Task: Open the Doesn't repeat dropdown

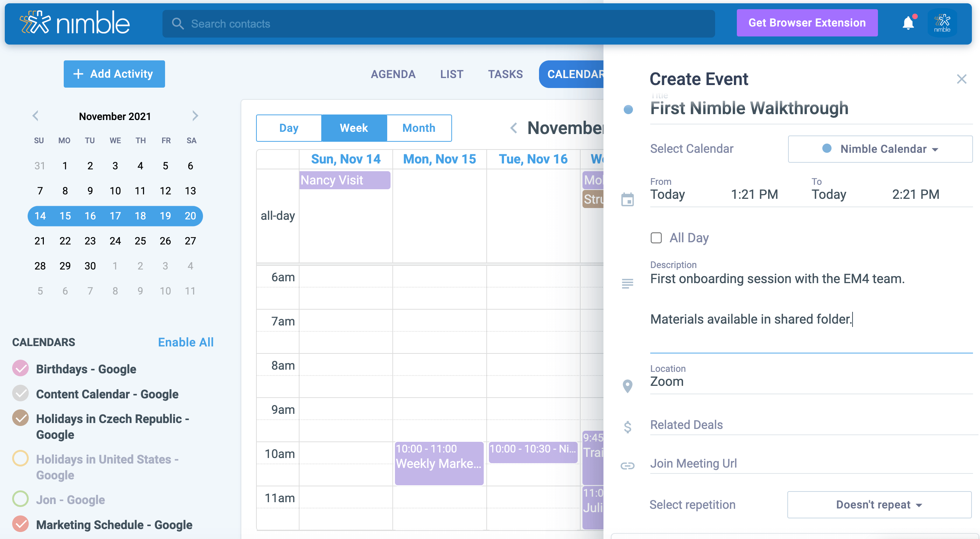Action: click(879, 504)
